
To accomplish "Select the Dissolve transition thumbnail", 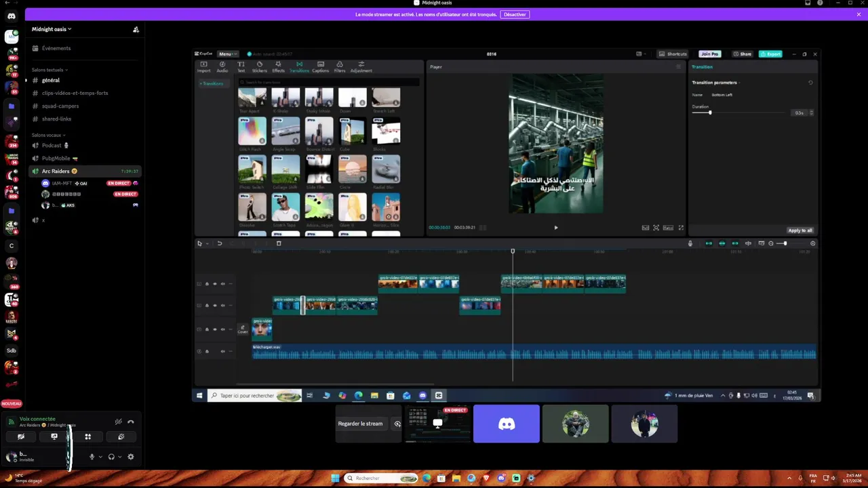I will (252, 207).
